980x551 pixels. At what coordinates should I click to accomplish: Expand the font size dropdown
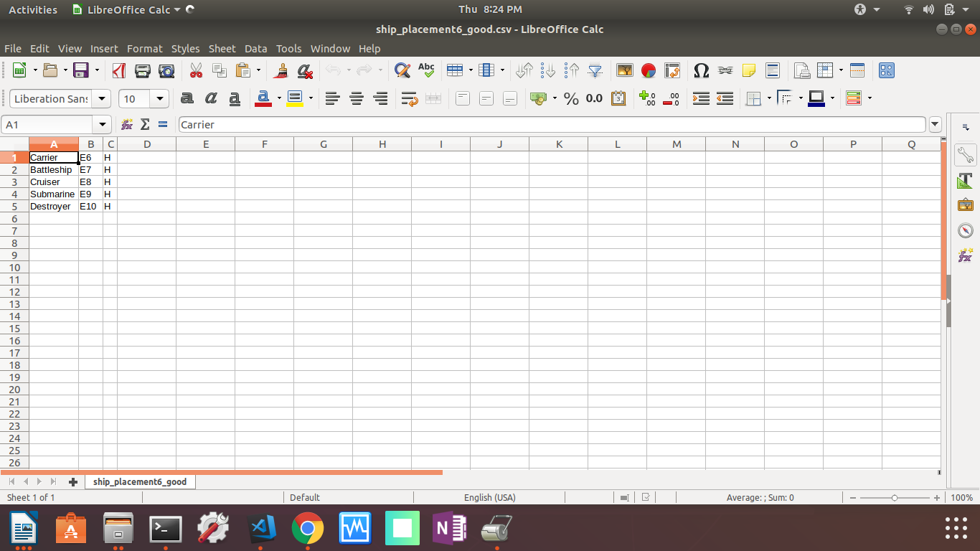(159, 98)
